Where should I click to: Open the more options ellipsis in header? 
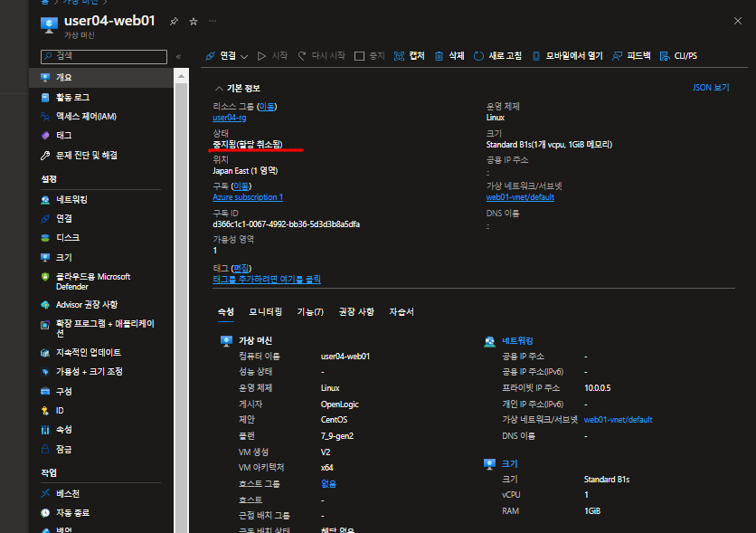[213, 21]
